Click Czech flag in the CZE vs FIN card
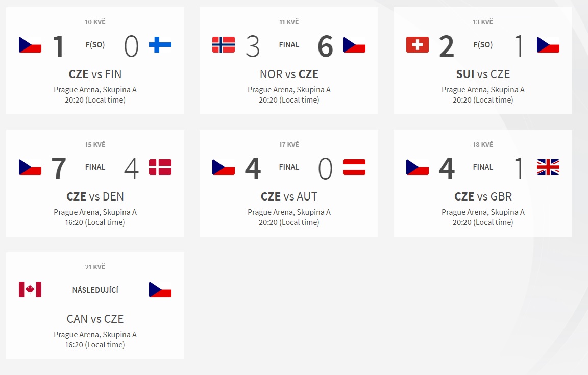588x375 pixels. click(x=30, y=44)
